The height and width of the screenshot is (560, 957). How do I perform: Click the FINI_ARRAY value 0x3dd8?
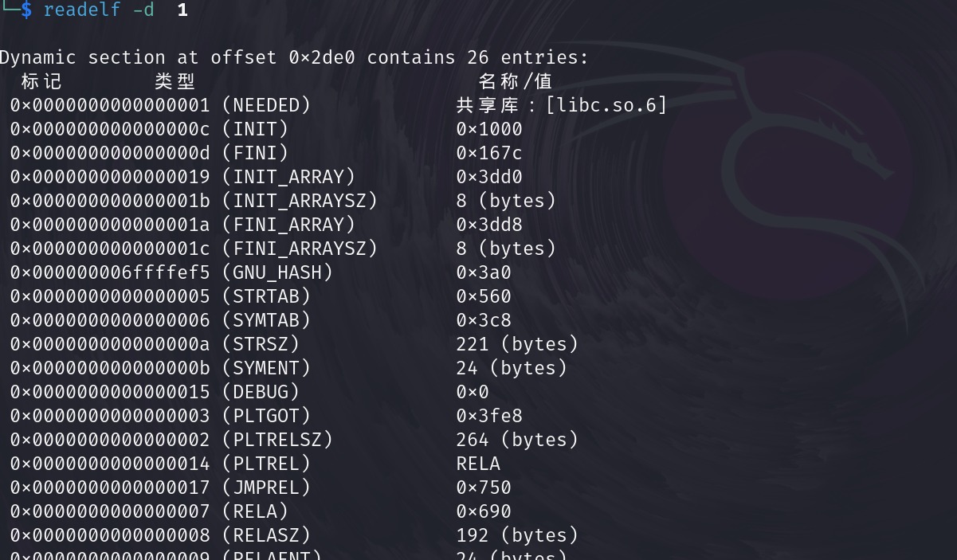click(488, 225)
